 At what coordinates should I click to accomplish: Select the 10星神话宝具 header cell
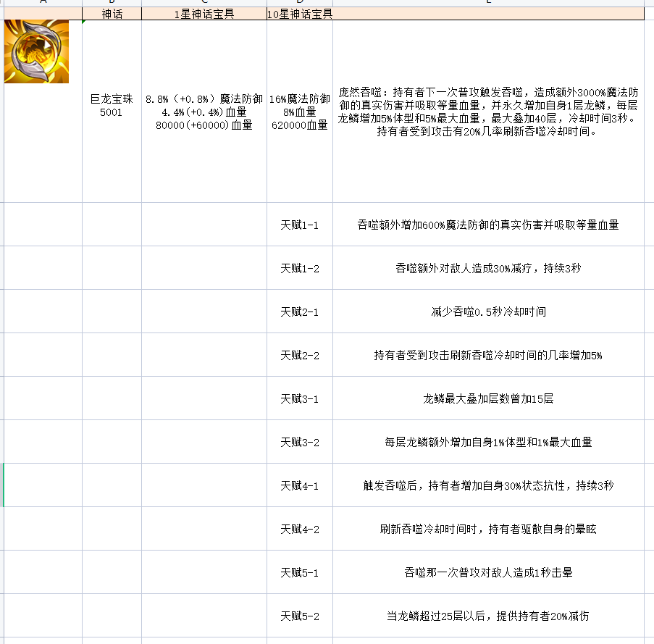pyautogui.click(x=300, y=14)
